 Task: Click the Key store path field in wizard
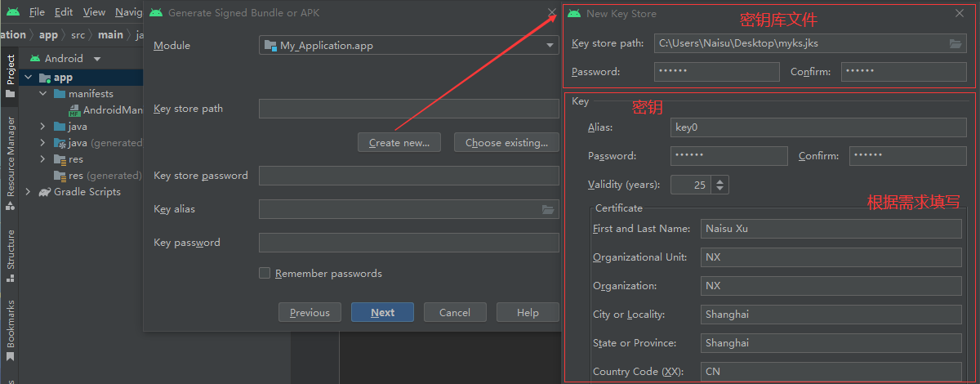[x=409, y=109]
